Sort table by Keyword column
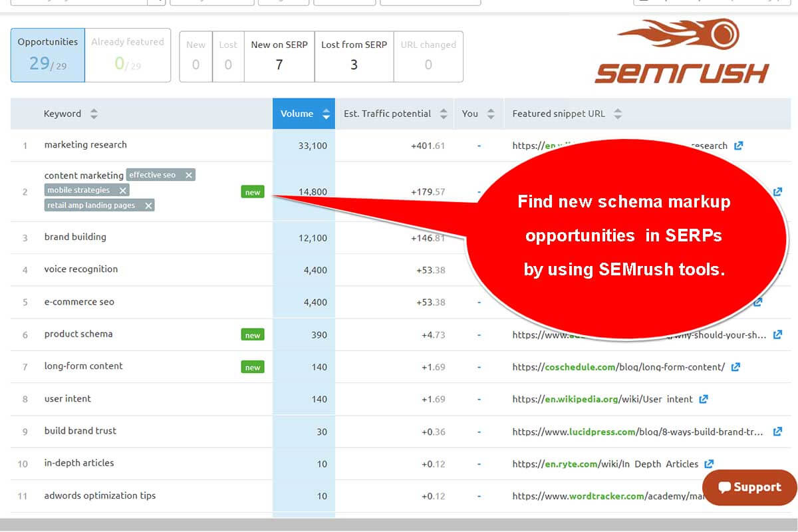This screenshot has width=798, height=532. [x=94, y=114]
